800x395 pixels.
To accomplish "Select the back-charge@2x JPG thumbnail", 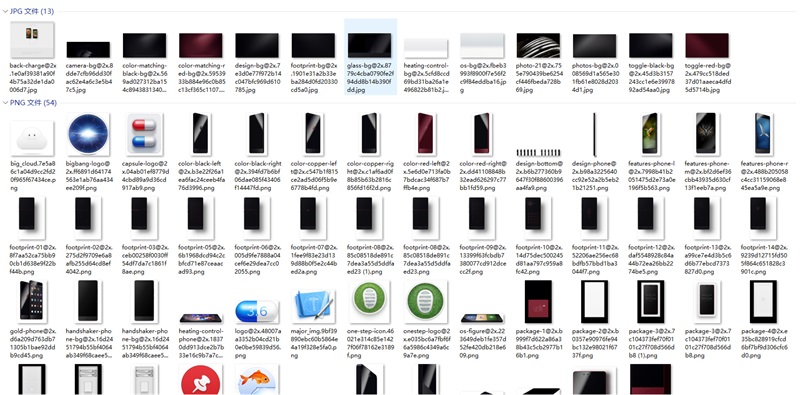I will click(x=32, y=40).
